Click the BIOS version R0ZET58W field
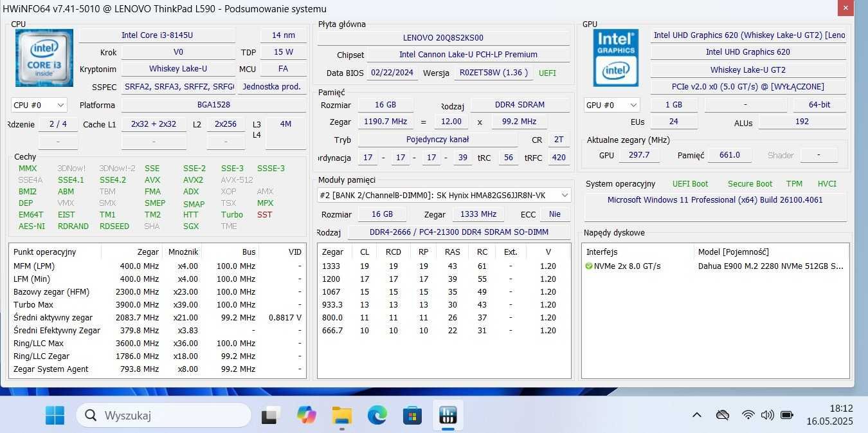 pyautogui.click(x=494, y=73)
